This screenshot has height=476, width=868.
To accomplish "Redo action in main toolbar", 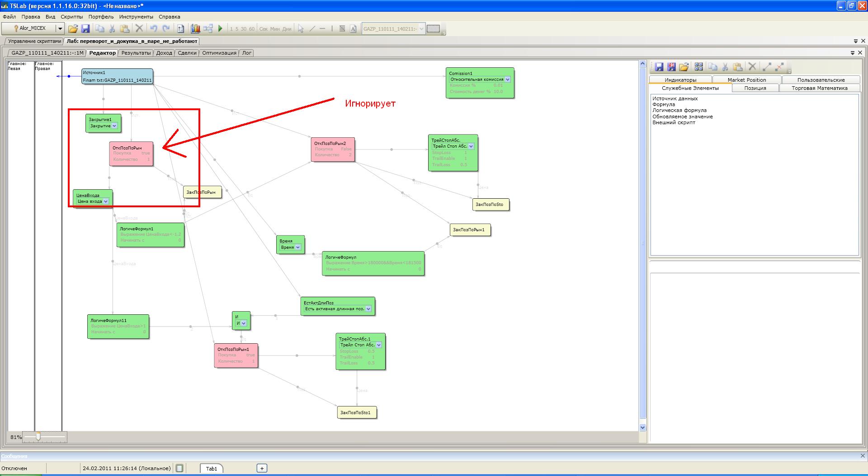I will click(x=166, y=28).
